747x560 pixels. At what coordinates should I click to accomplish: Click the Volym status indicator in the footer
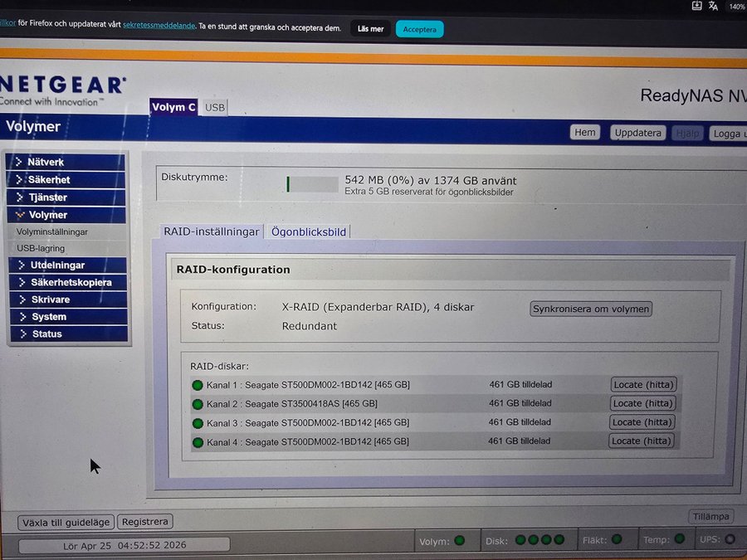click(x=459, y=540)
